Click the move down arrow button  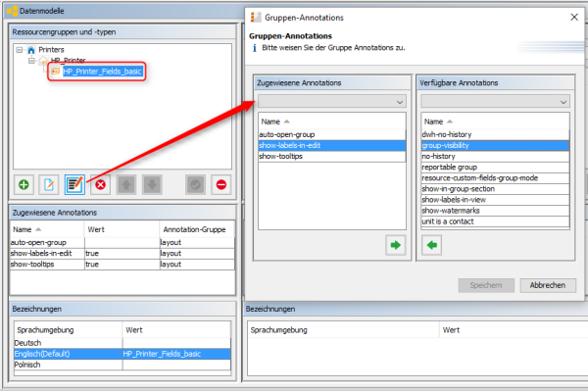click(152, 184)
